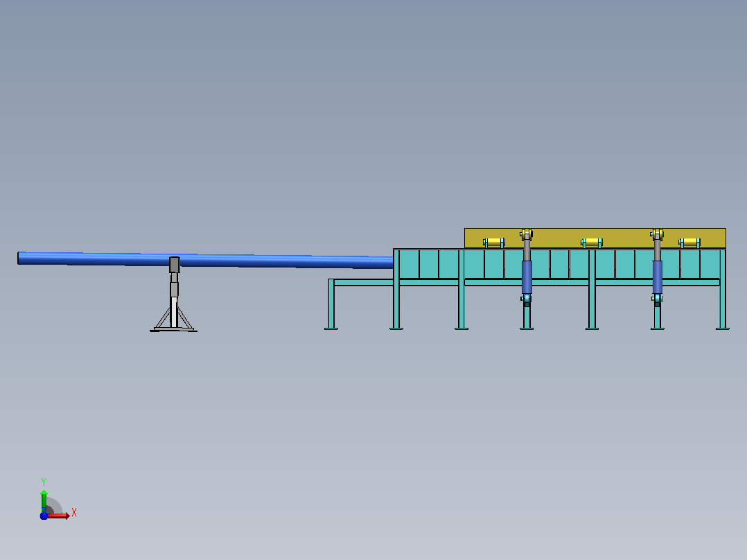Image resolution: width=747 pixels, height=560 pixels.
Task: Select the dark left end of blue pipe
Action: pos(19,258)
